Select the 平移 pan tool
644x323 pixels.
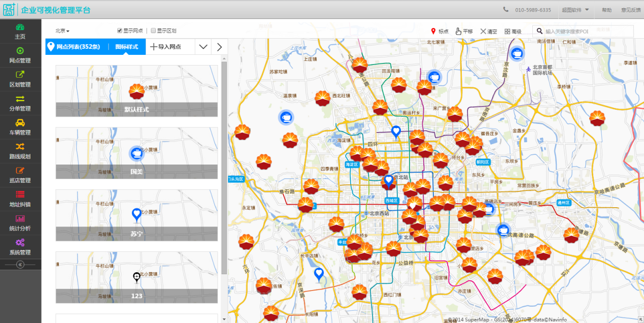click(464, 31)
